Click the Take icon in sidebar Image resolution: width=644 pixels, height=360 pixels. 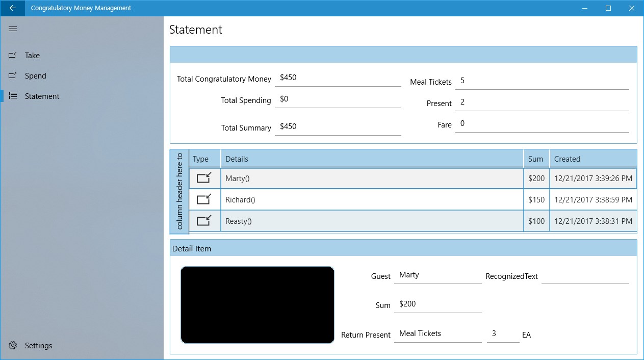(x=13, y=55)
